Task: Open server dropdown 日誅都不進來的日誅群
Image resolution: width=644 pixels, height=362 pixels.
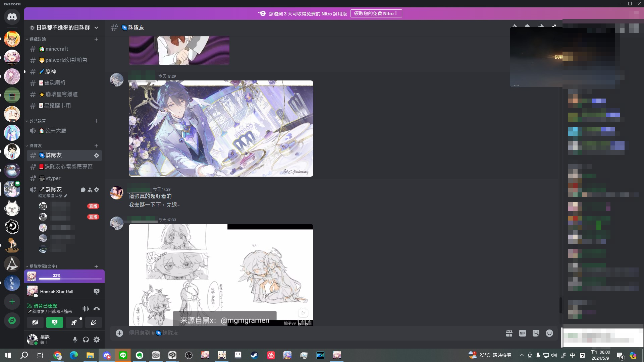Action: coord(64,27)
